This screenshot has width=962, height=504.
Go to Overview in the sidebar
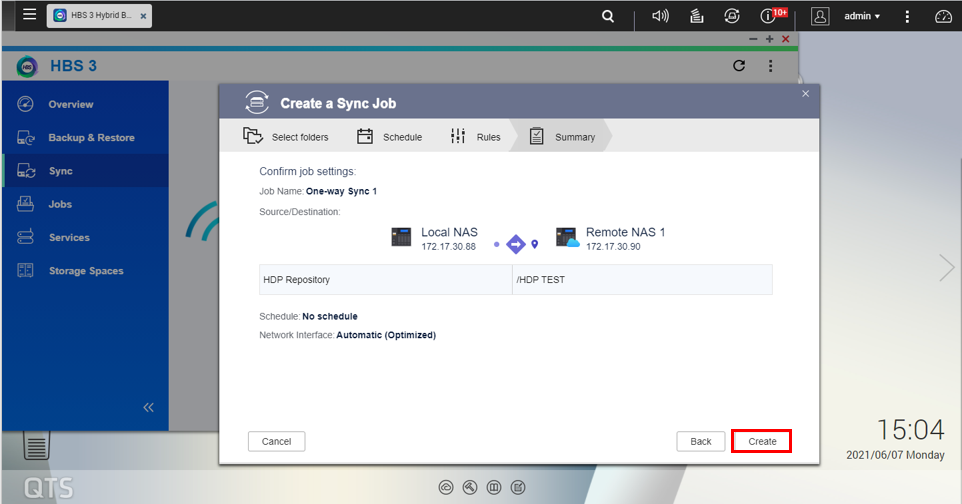85,104
